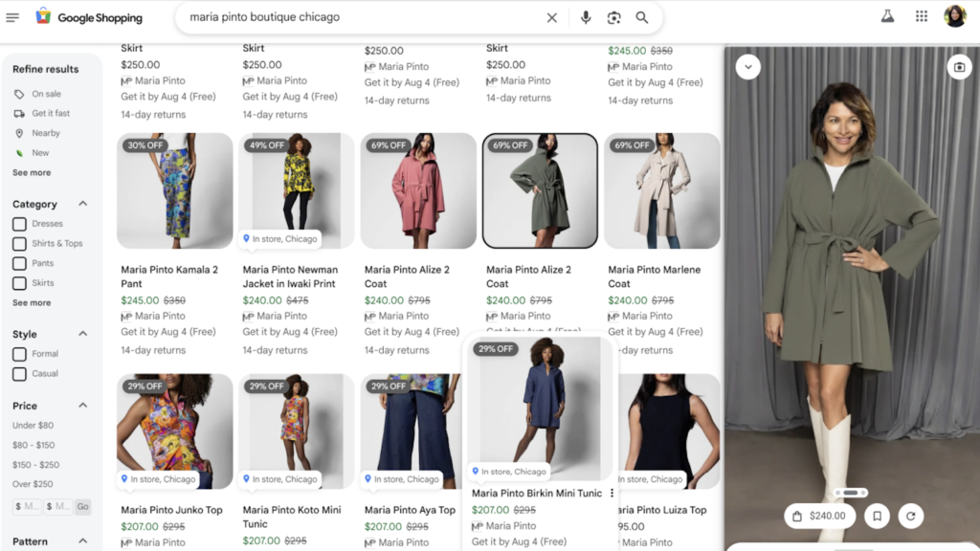Image resolution: width=980 pixels, height=551 pixels.
Task: Open the experiments flask icon
Action: pos(887,16)
